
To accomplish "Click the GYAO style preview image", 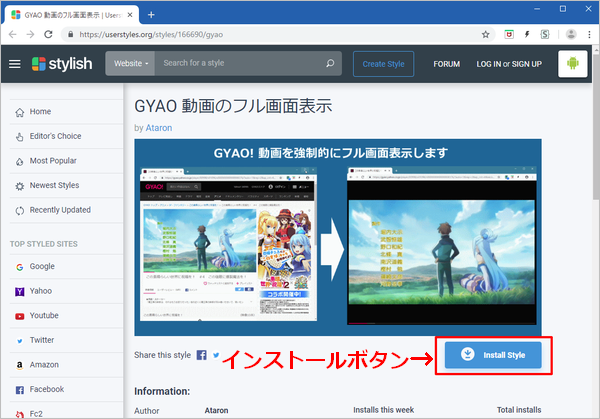I will pos(338,237).
